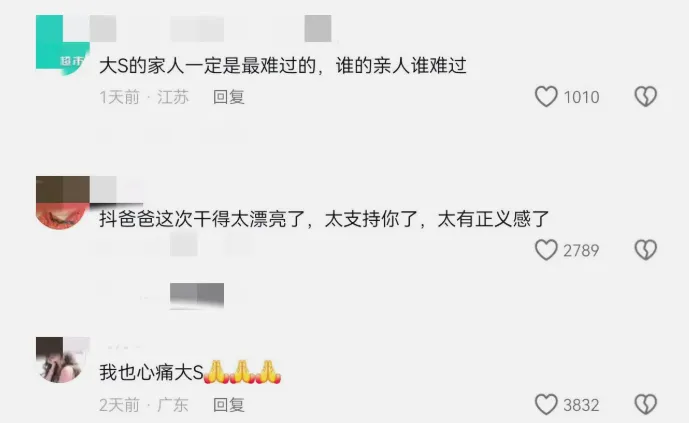
Task: Tap broken-heart dislike on the 江苏 comment
Action: click(645, 97)
